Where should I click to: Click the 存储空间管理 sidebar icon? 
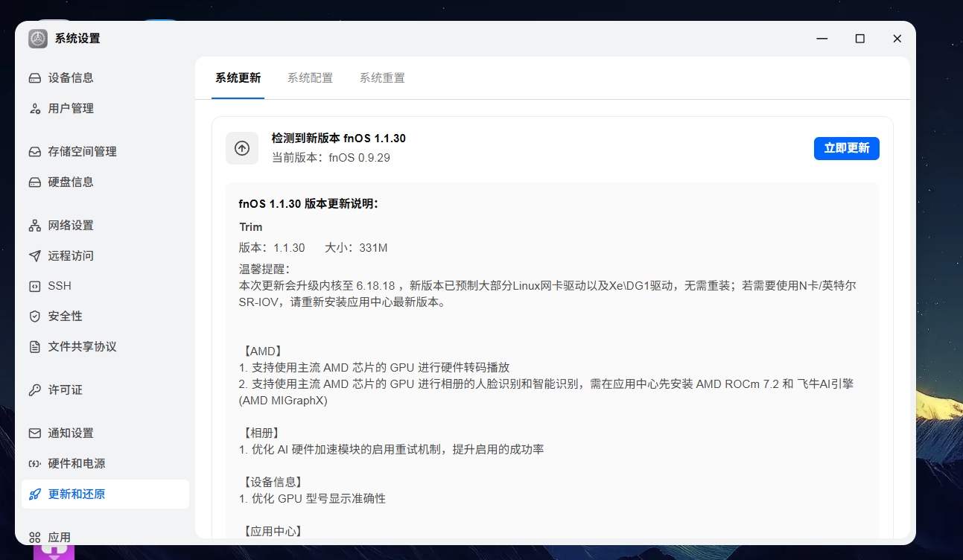[35, 152]
